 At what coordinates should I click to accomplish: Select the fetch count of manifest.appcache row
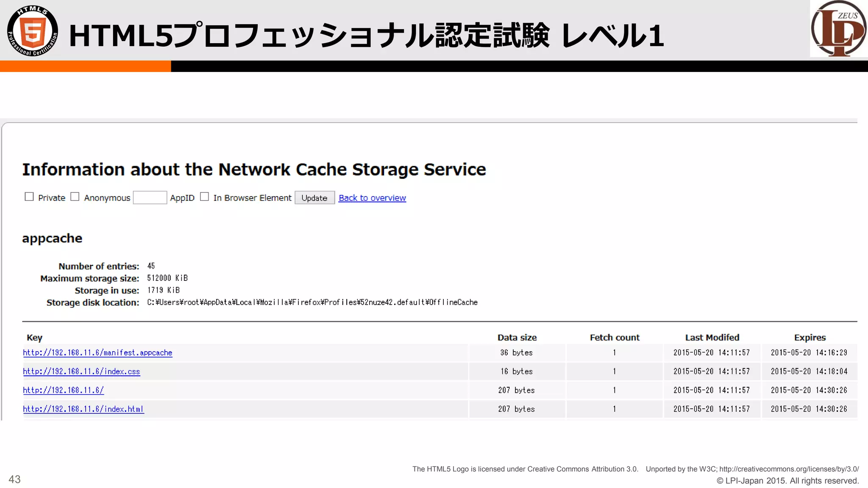615,352
